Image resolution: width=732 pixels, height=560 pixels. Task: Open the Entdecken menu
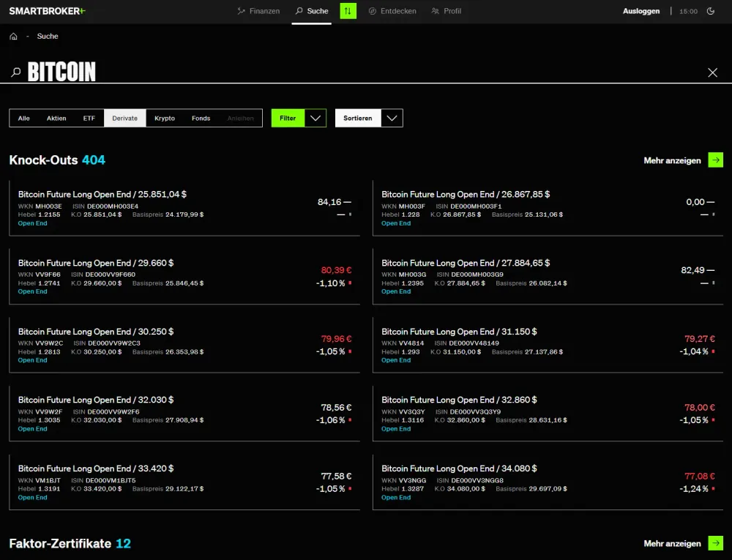click(x=392, y=11)
